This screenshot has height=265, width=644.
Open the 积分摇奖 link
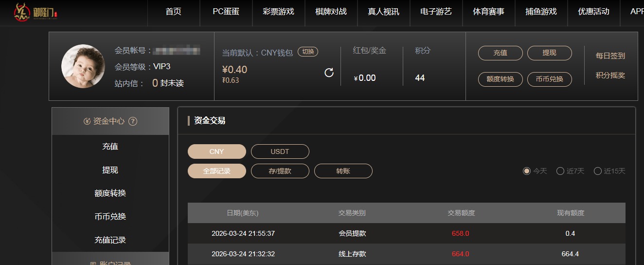click(x=610, y=76)
